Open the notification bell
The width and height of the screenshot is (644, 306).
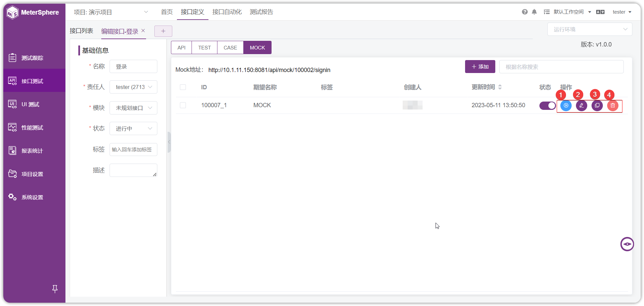(x=534, y=12)
